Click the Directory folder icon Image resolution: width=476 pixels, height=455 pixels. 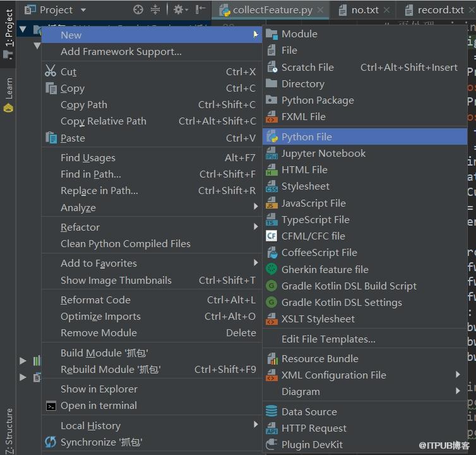271,83
